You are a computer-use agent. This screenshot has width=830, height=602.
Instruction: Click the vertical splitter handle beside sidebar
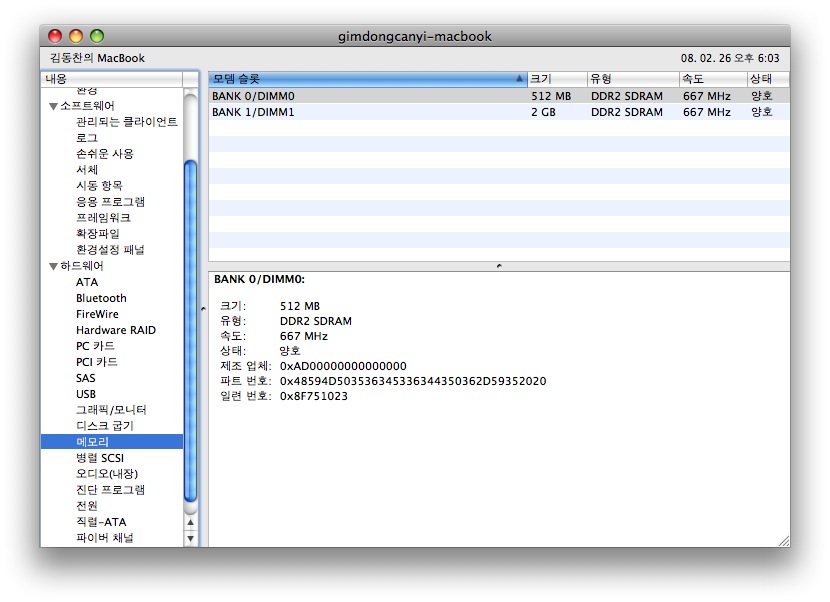(204, 309)
